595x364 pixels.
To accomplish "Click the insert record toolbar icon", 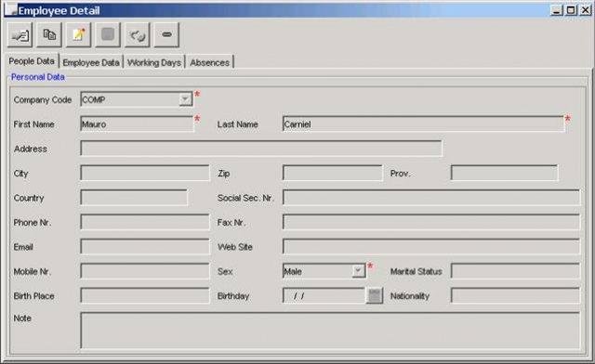I will point(20,35).
